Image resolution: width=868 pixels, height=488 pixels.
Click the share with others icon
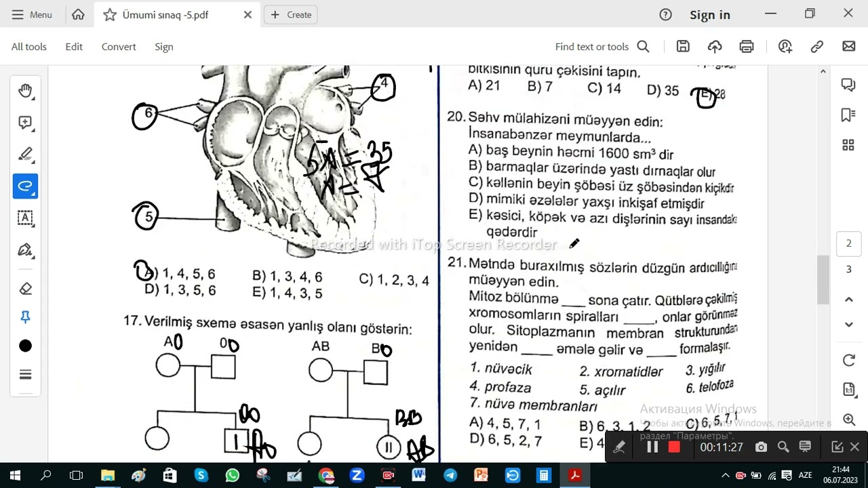tap(785, 46)
